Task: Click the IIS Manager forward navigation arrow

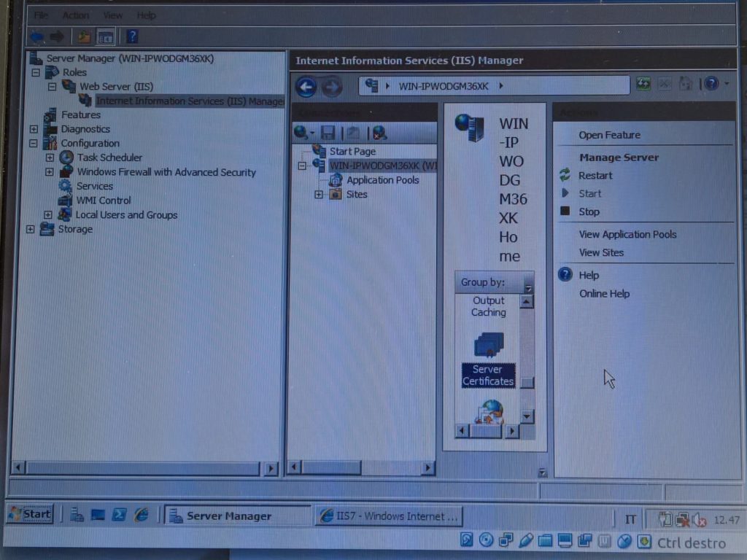Action: click(x=332, y=87)
